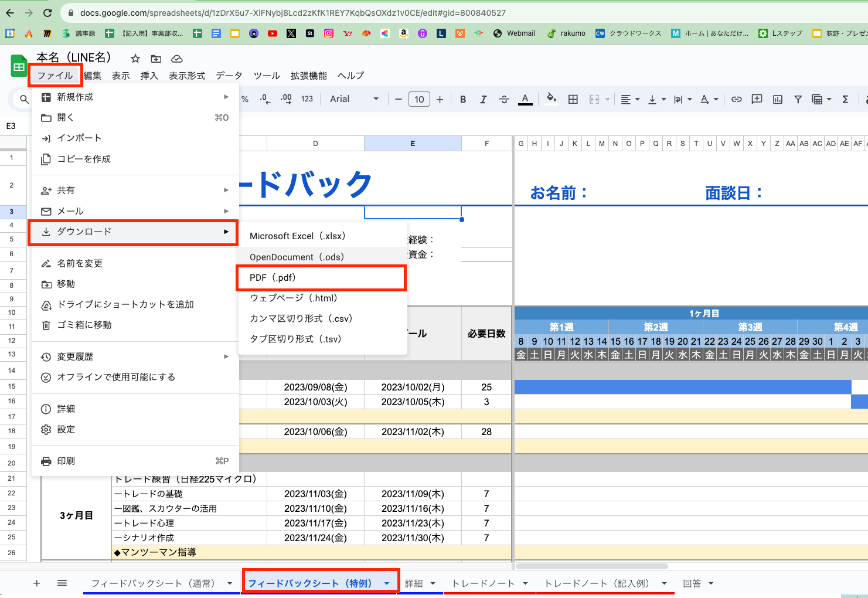The height and width of the screenshot is (598, 868).
Task: Create a filter with the funnel icon
Action: click(x=798, y=99)
